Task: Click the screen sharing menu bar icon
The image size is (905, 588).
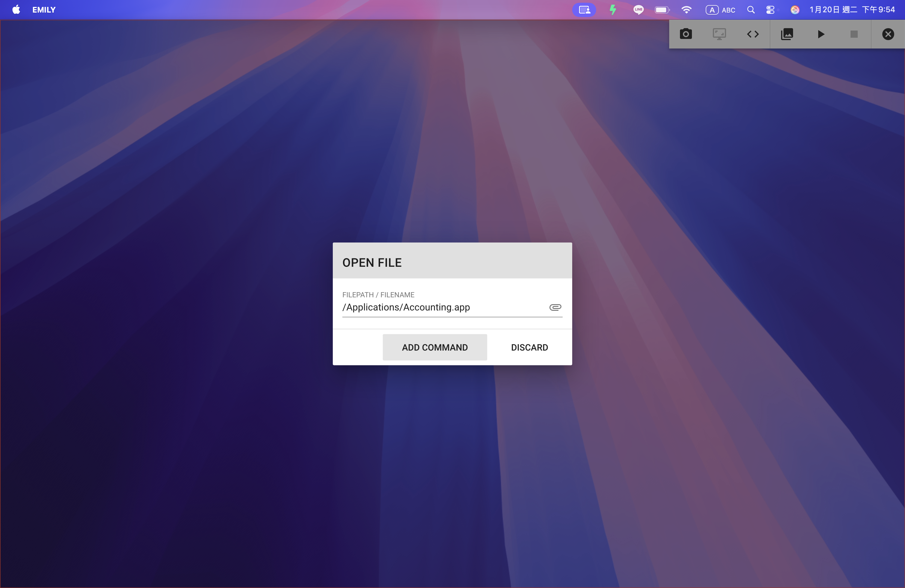Action: tap(584, 10)
